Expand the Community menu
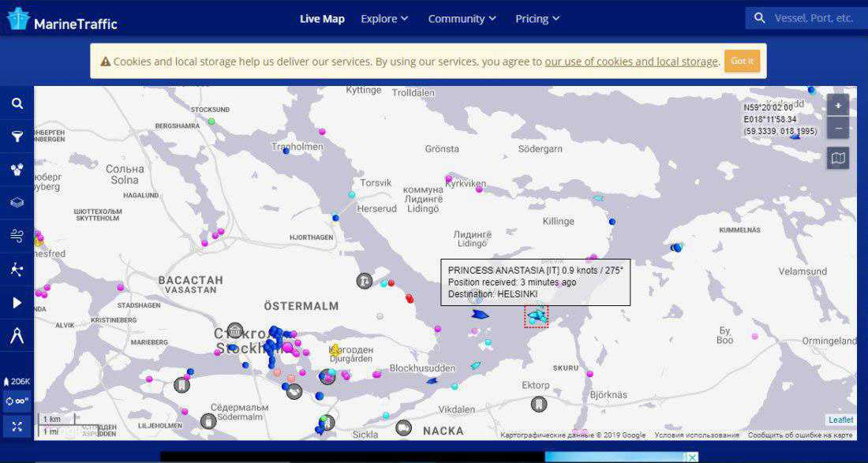 (x=462, y=19)
